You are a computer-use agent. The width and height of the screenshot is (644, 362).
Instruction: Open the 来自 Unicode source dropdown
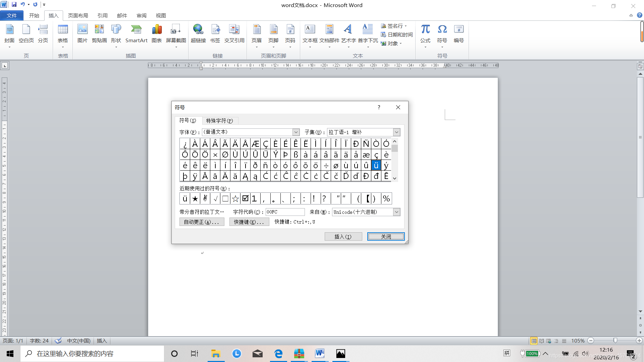(x=396, y=212)
